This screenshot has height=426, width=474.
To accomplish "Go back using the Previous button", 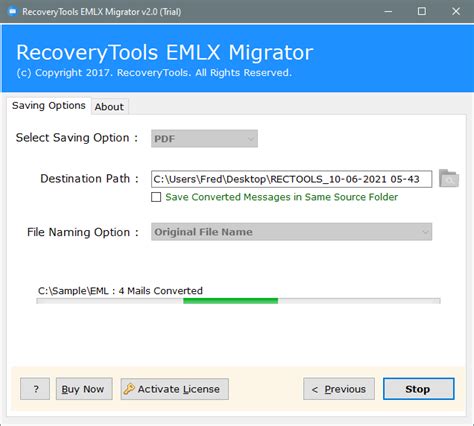I will pos(339,389).
